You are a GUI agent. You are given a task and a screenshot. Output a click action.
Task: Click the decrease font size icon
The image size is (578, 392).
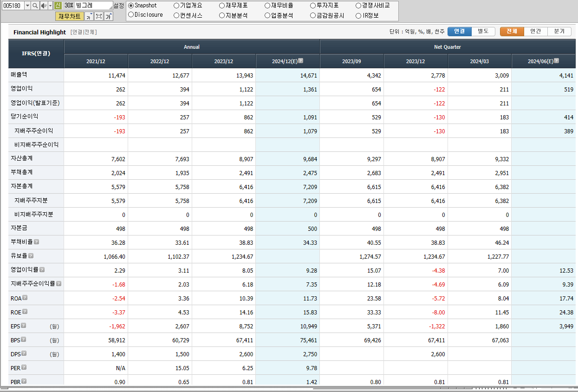(x=89, y=17)
